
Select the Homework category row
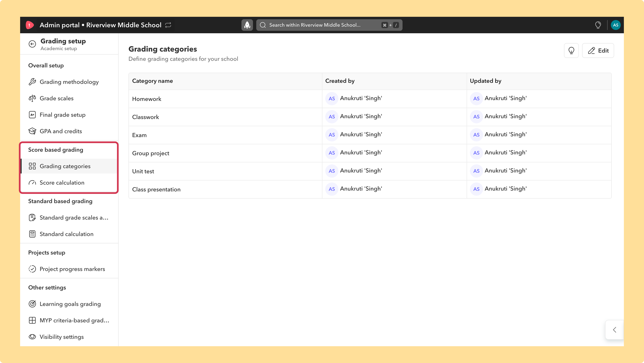click(370, 99)
